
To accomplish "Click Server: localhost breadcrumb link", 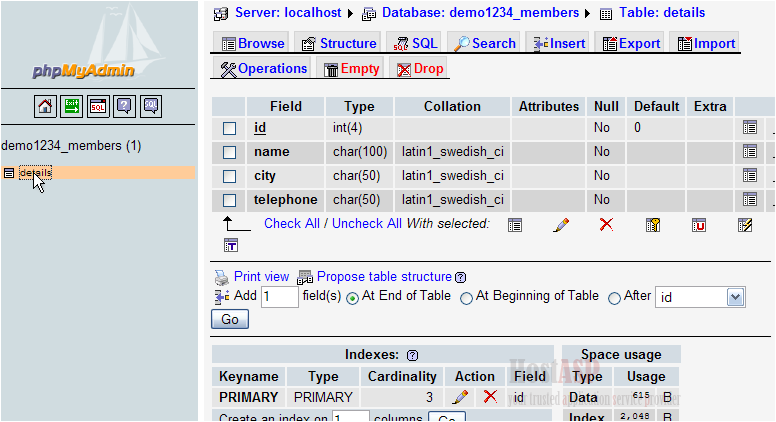I will [288, 13].
